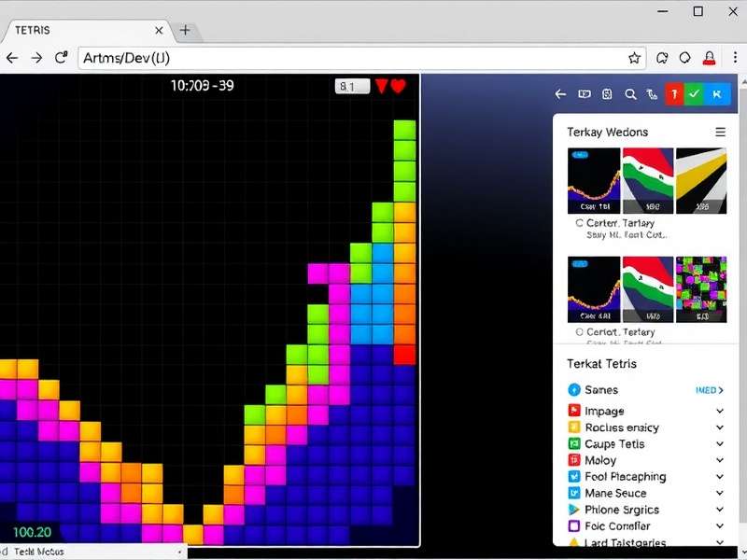The height and width of the screenshot is (560, 747).
Task: Open browser three-dot menu
Action: [735, 58]
